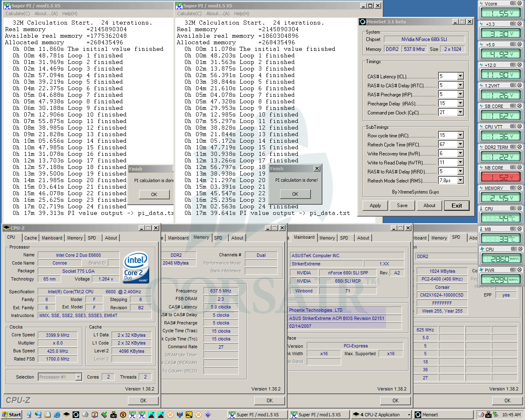Image resolution: width=525 pixels, height=420 pixels.
Task: Open CPU-Z Application taskbar group
Action: click(x=381, y=415)
